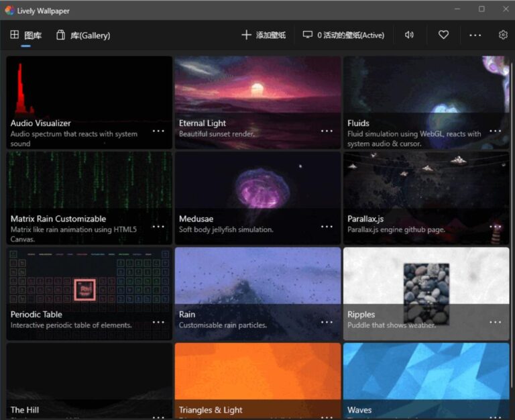
Task: Open more options for the Medusae wallpaper
Action: click(x=327, y=227)
